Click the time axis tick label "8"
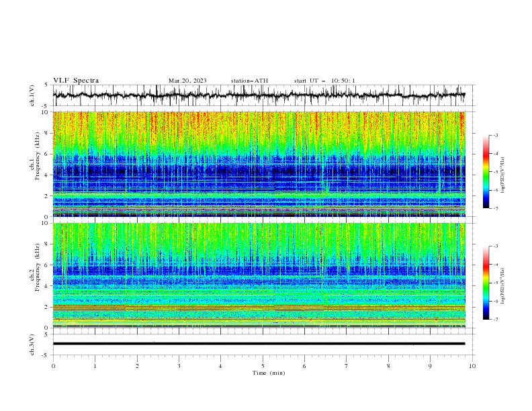 click(x=388, y=366)
